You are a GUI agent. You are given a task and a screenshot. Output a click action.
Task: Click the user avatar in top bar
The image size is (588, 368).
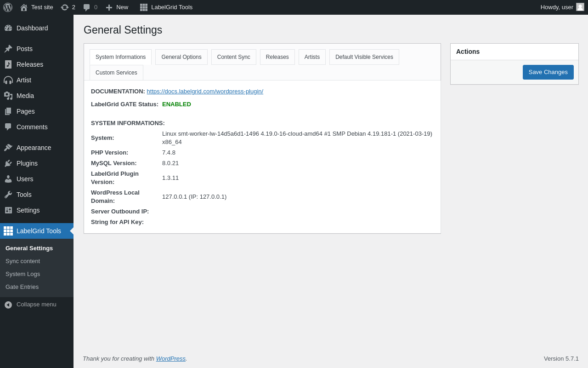pyautogui.click(x=580, y=7)
